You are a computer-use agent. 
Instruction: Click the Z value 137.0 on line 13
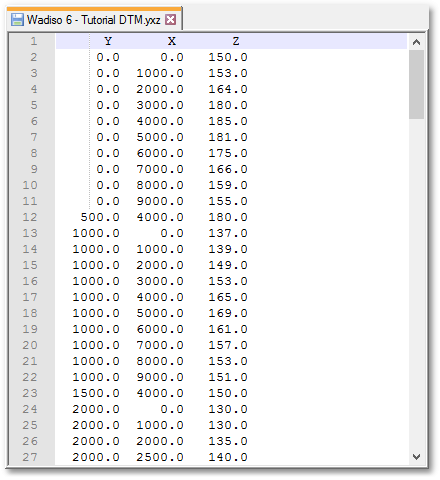point(228,233)
